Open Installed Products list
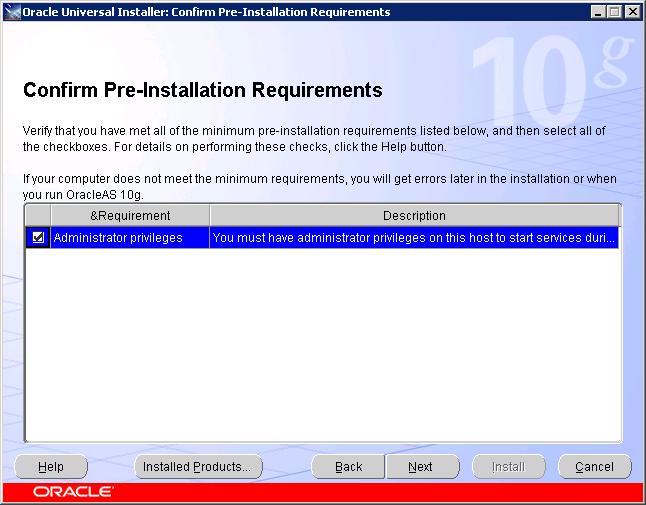Screen dimensions: 646x505 [x=198, y=467]
